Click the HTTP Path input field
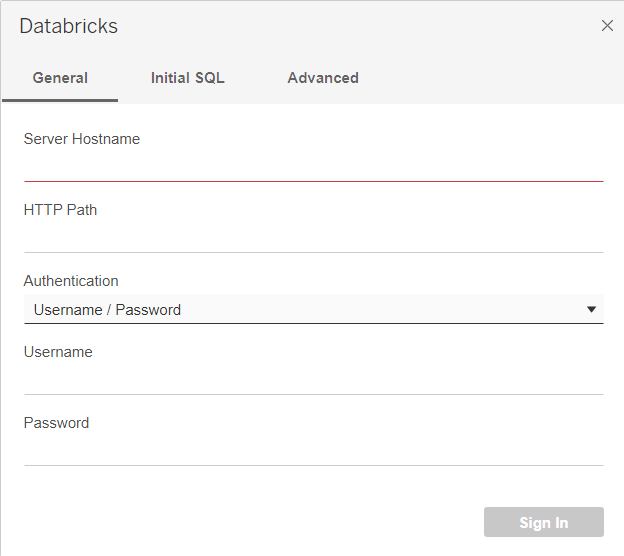This screenshot has height=556, width=624. [314, 238]
